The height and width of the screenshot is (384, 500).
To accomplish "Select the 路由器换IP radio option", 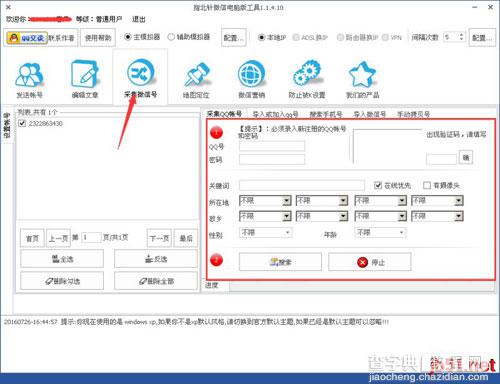I will coord(340,37).
